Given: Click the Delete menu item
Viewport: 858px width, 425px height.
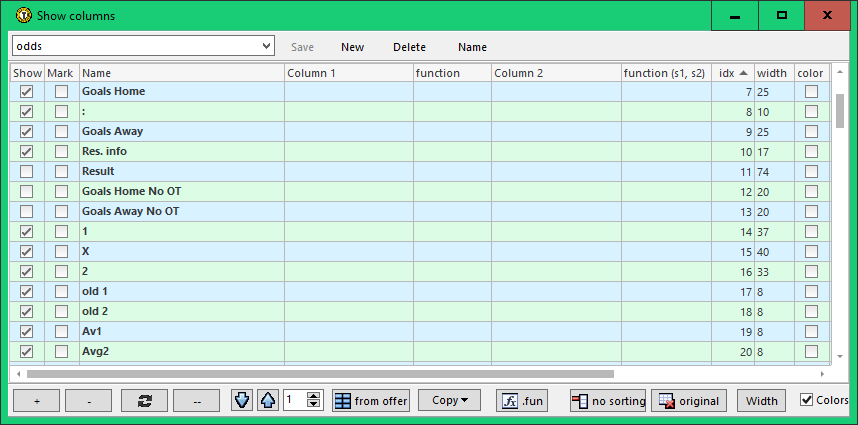Looking at the screenshot, I should pos(409,47).
